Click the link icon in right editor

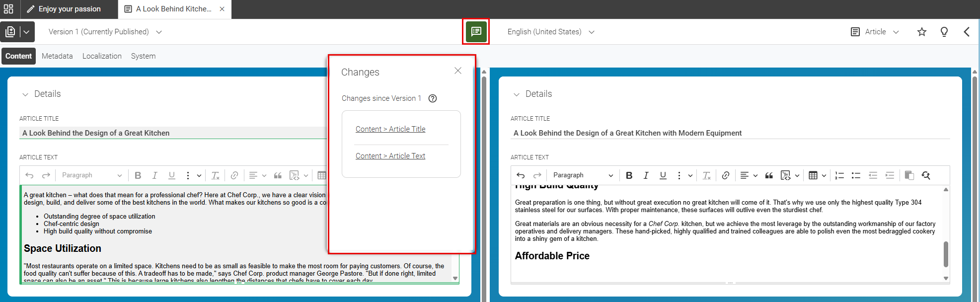726,175
